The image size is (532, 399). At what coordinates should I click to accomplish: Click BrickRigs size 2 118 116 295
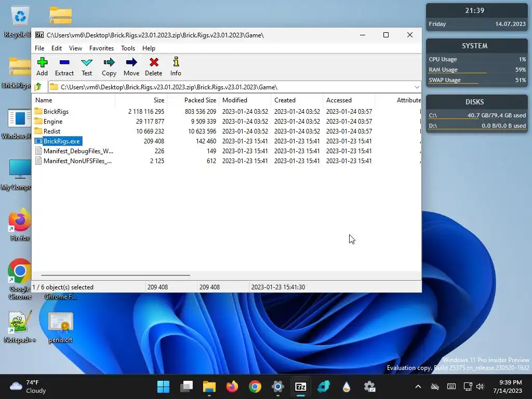[x=146, y=111]
